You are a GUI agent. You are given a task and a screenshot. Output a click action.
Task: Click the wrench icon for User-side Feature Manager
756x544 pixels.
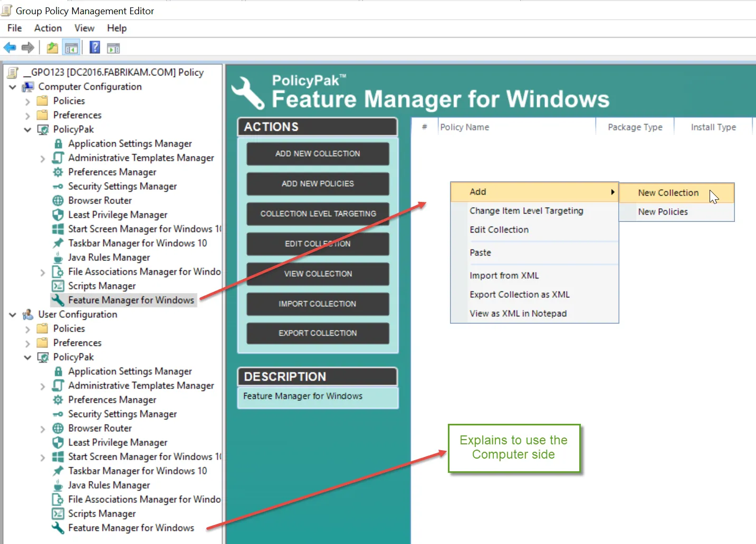58,528
